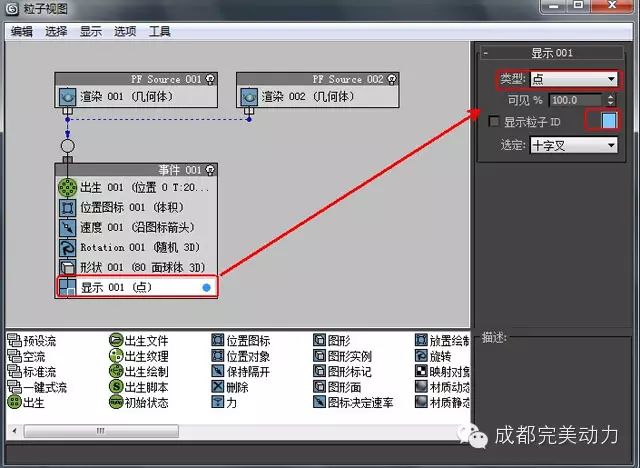This screenshot has height=468, width=640.
Task: Click the 一键式流 depot icon
Action: coord(14,387)
